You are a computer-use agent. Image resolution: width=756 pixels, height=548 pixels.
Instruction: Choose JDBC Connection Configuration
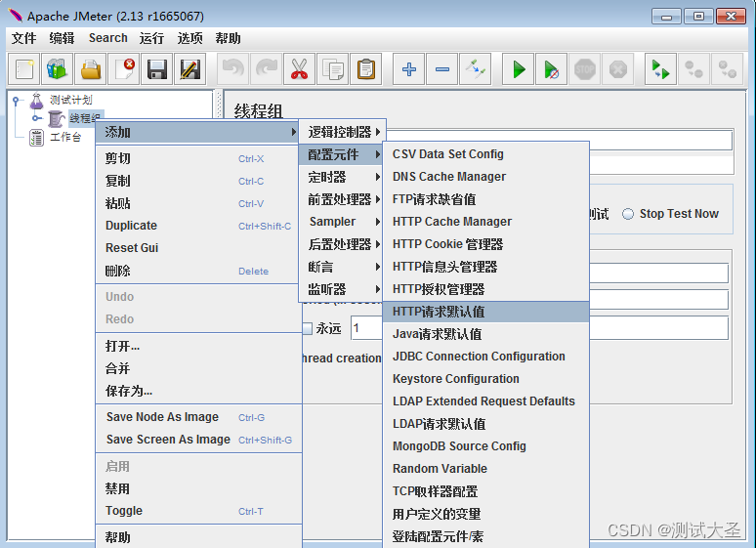[x=486, y=357]
